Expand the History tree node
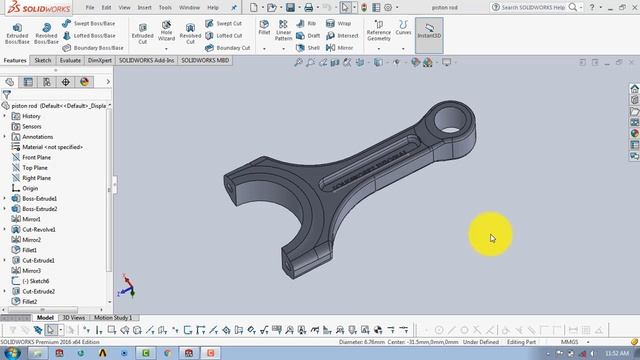Image resolution: width=640 pixels, height=360 pixels. [x=5, y=116]
